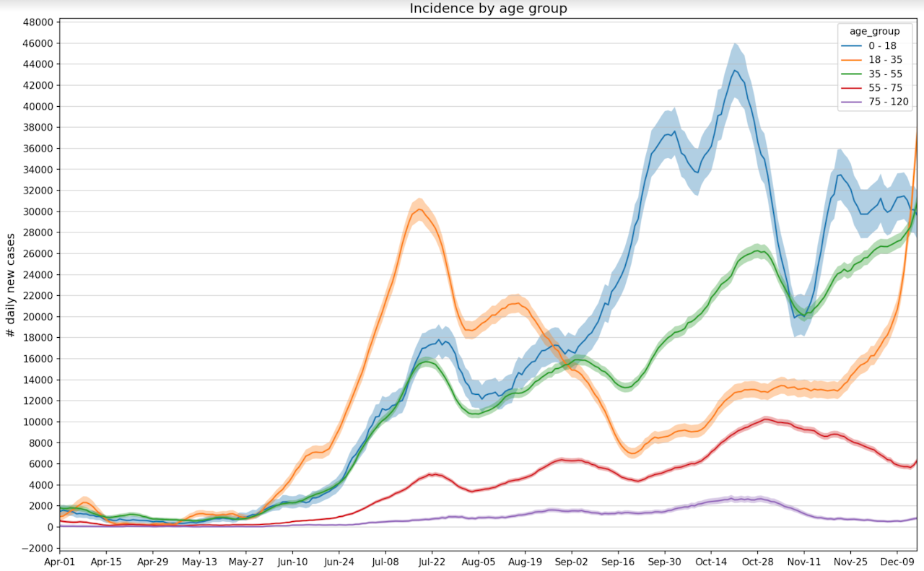Screen dimensions: 924x571
Task: Click the purple line swatch for 75 - 120
Action: tap(852, 102)
